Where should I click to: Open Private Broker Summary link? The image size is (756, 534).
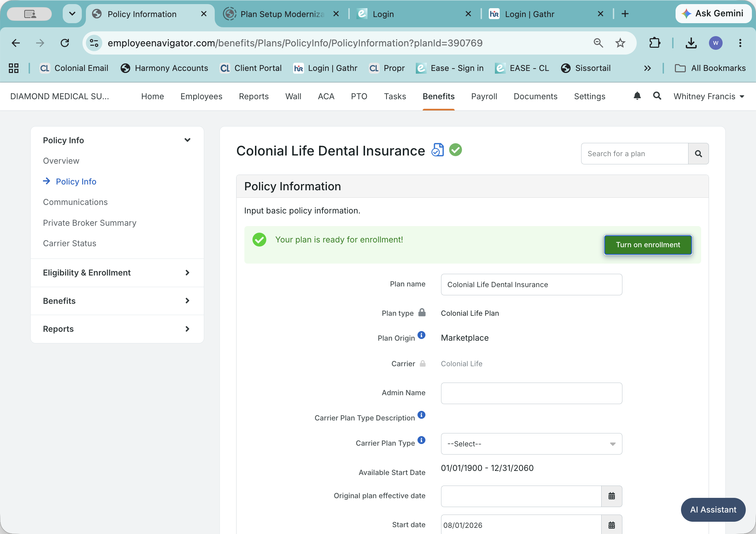pyautogui.click(x=90, y=223)
